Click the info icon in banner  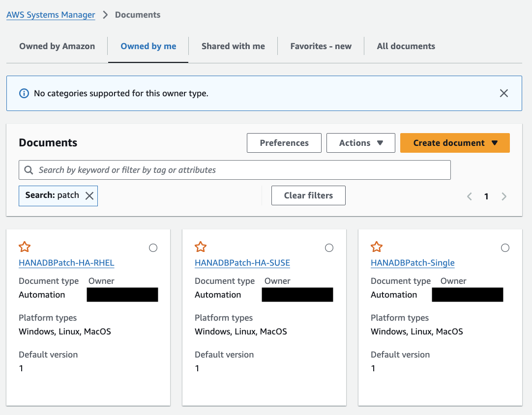click(x=24, y=93)
